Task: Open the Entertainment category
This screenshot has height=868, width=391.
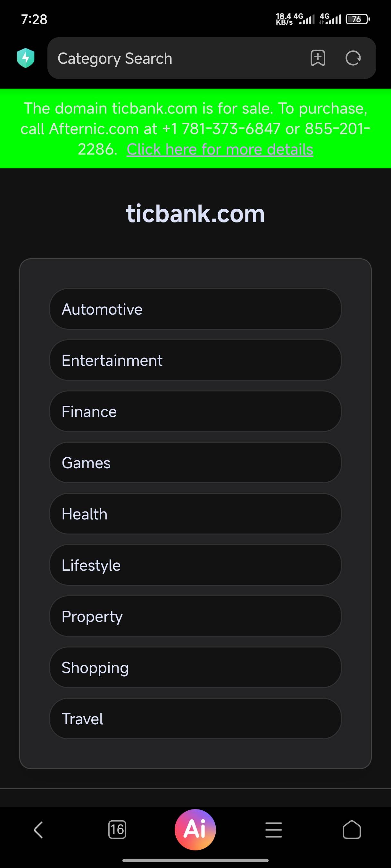Action: tap(195, 360)
